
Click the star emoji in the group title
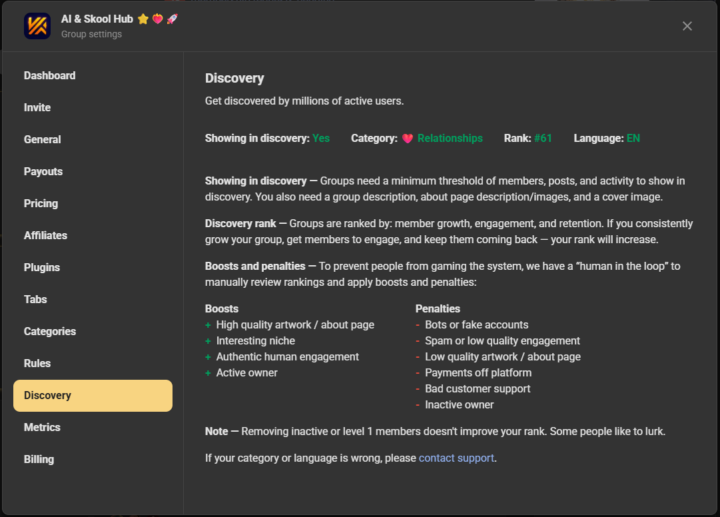tap(143, 19)
